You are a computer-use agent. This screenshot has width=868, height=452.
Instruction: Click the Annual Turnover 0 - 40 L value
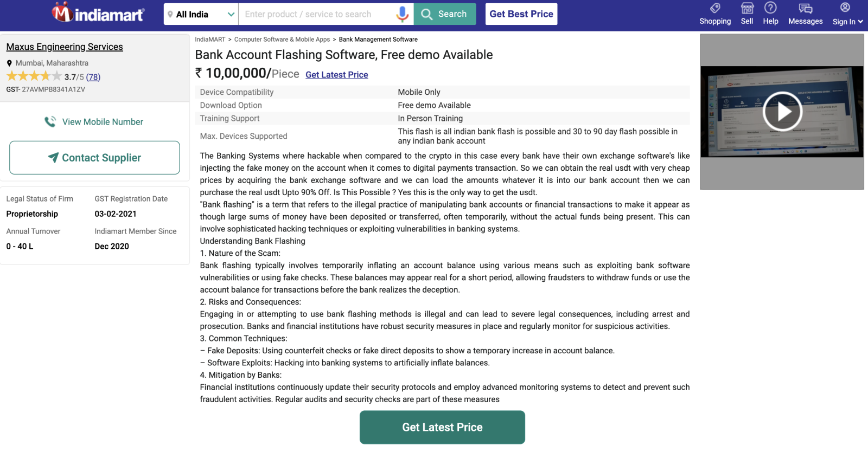pos(20,247)
